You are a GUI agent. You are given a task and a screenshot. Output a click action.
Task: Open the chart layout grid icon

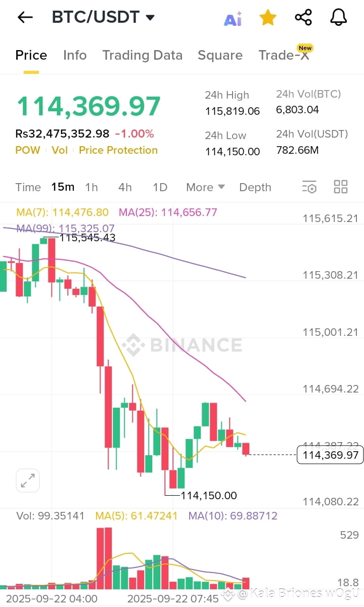341,187
